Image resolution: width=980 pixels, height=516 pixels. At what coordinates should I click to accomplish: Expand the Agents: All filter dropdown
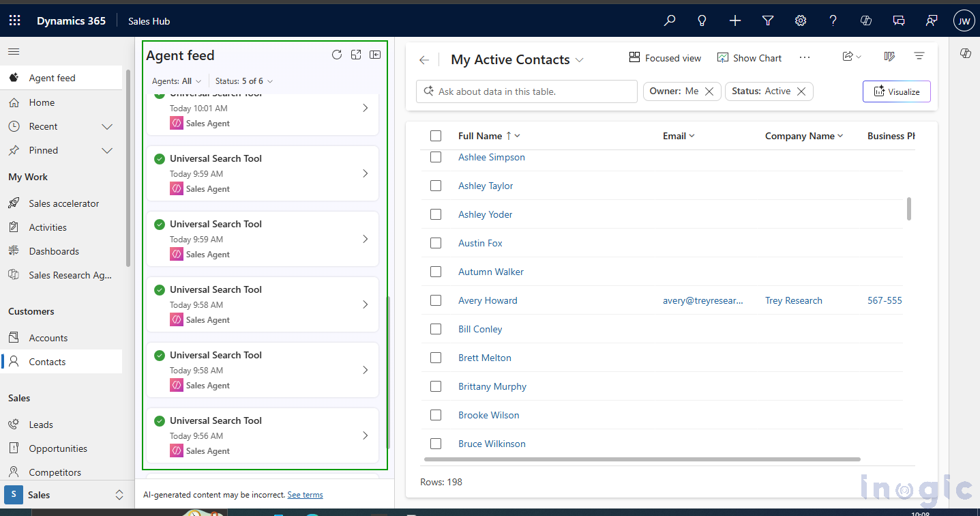[176, 81]
